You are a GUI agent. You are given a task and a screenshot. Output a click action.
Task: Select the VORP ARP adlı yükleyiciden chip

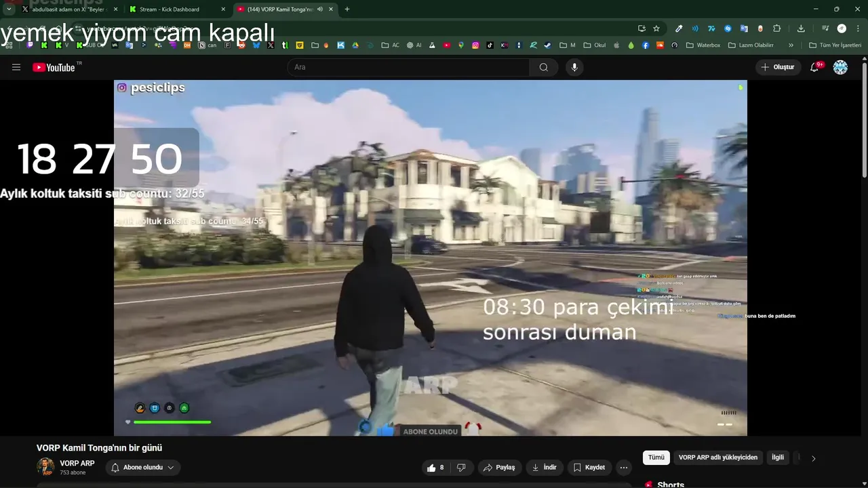coord(718,457)
